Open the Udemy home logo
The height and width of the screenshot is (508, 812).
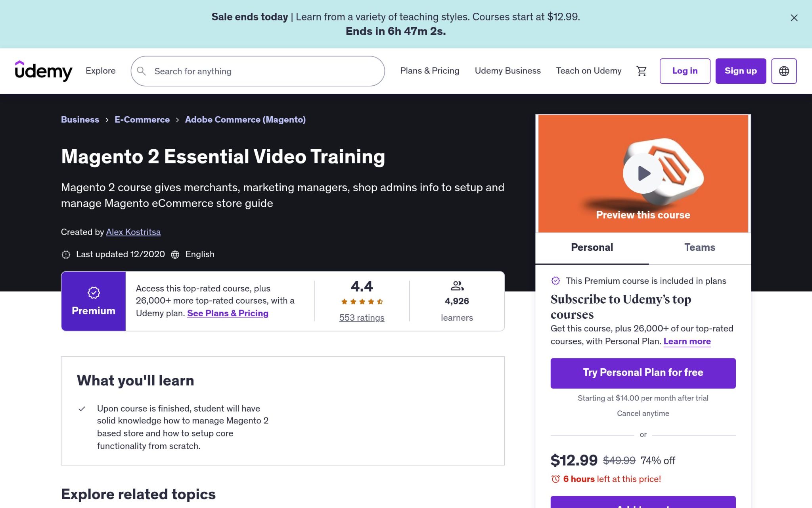44,71
